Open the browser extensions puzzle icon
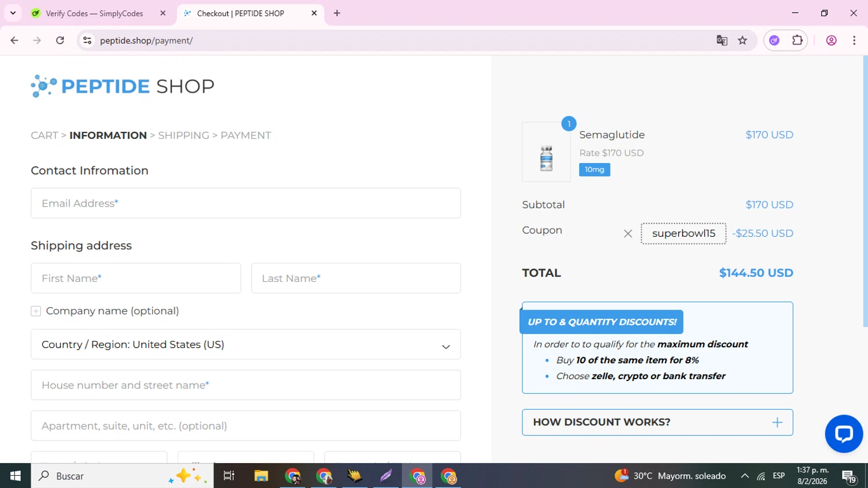The height and width of the screenshot is (488, 868). tap(797, 41)
